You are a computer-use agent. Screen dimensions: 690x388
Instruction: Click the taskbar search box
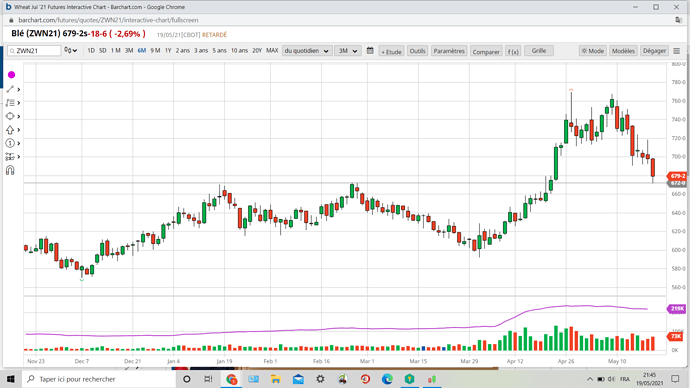pyautogui.click(x=99, y=379)
